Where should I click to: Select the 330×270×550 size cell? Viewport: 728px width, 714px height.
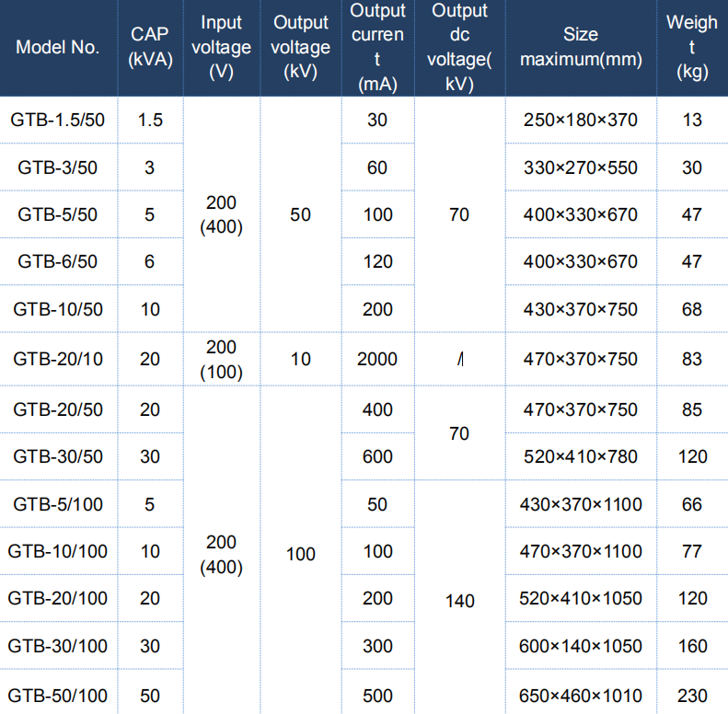pyautogui.click(x=581, y=167)
